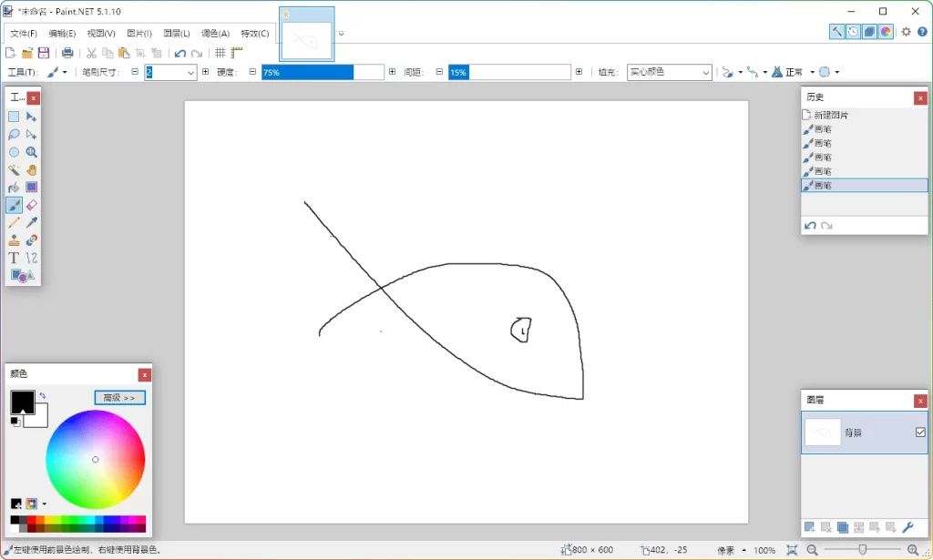Select the Text tool

point(13,258)
